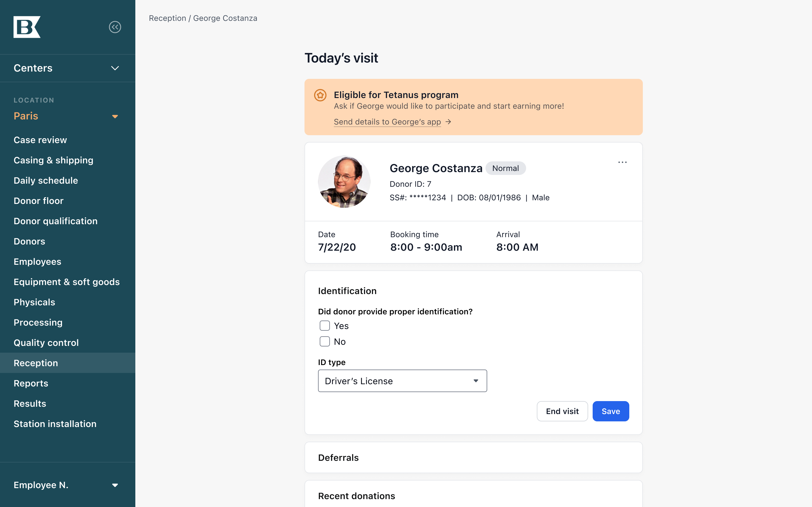Open the three-dot donor options menu
Screen dimensions: 812x507
[x=623, y=162]
